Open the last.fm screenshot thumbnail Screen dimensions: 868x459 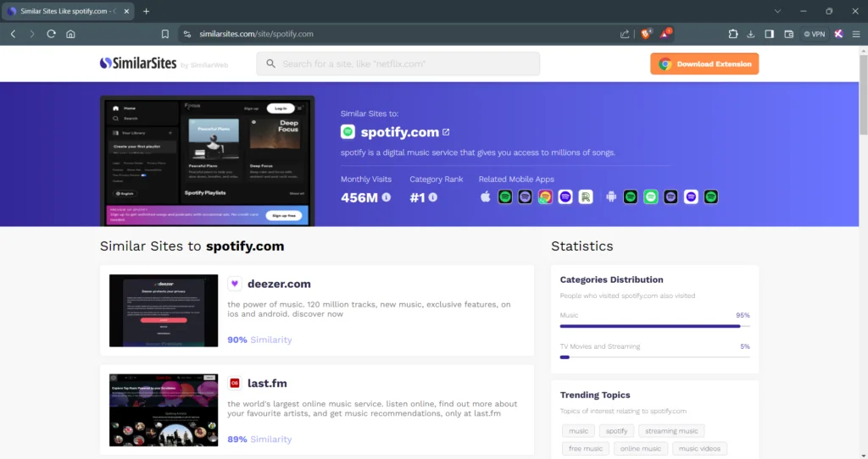pyautogui.click(x=164, y=411)
